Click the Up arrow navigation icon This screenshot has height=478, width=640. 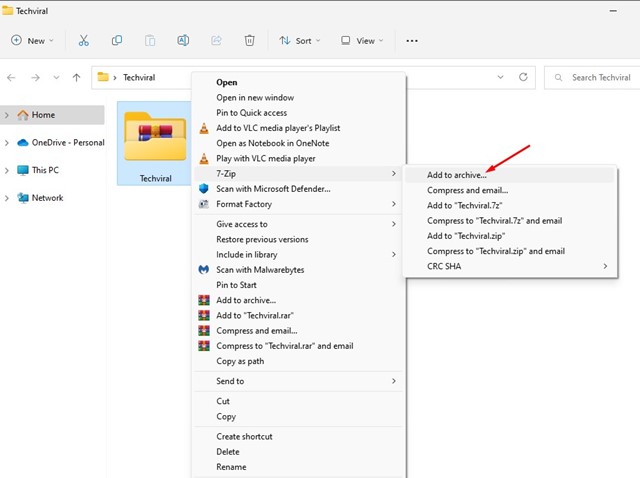coord(77,77)
